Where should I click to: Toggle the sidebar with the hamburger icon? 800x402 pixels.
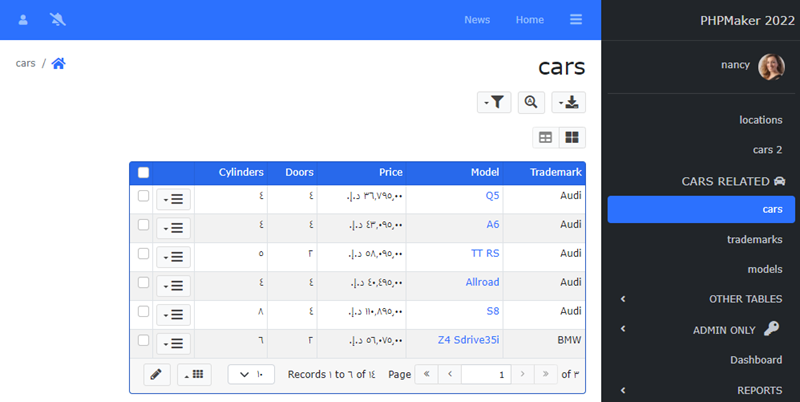pos(576,20)
